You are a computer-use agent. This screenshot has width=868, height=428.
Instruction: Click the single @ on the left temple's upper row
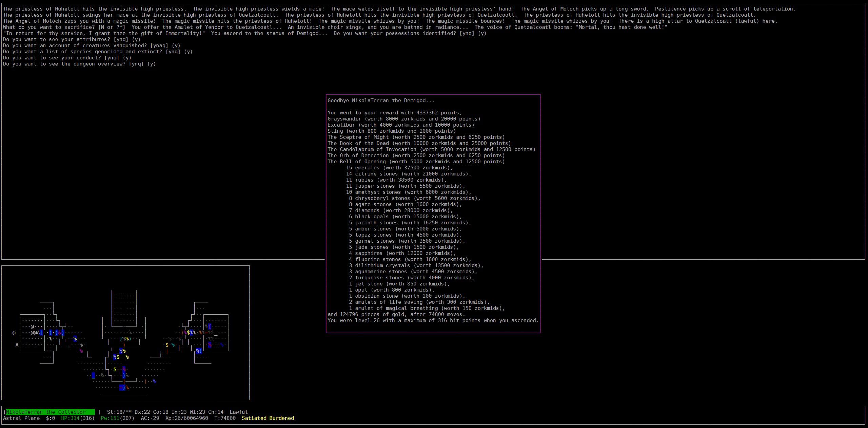(32, 327)
